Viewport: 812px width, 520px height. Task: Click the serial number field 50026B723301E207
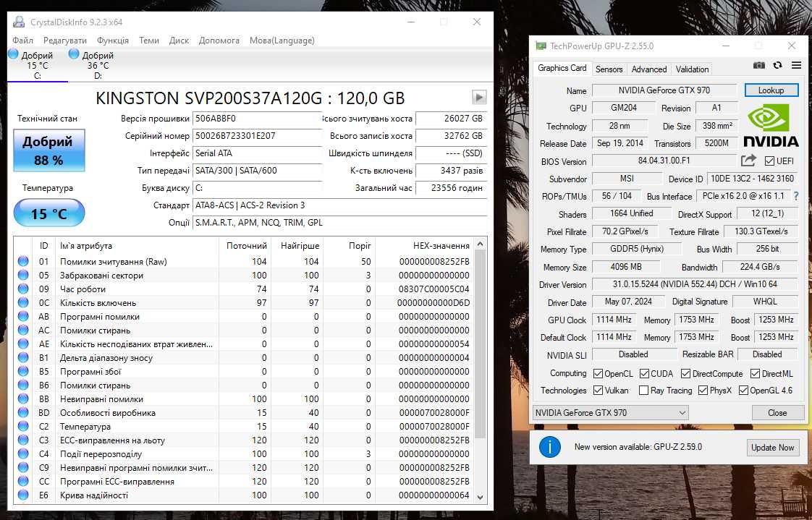[x=257, y=136]
